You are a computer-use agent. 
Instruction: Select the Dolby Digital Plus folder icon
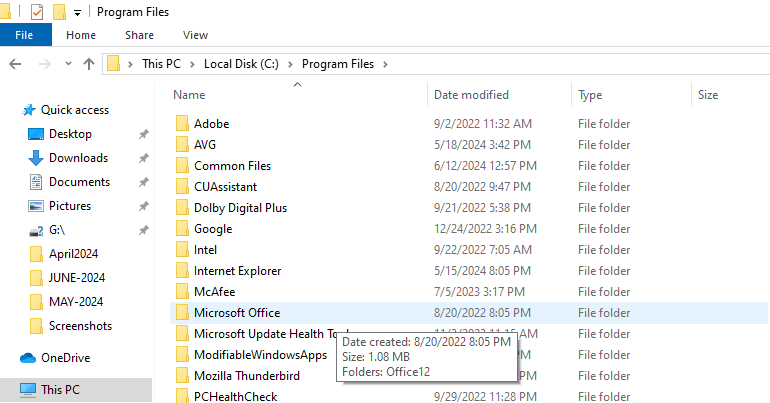[x=182, y=208]
